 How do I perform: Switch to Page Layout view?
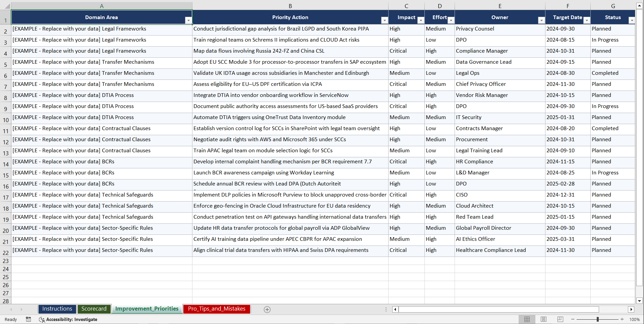543,319
